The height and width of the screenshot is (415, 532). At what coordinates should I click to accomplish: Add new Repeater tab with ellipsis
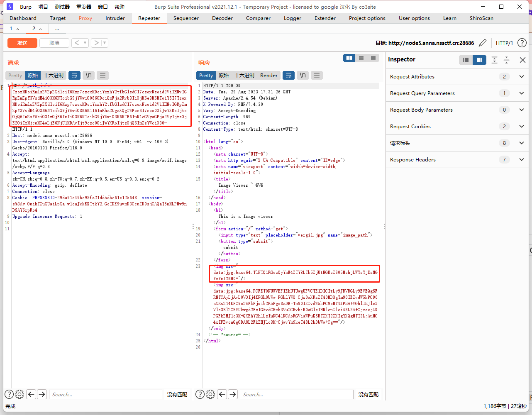click(57, 29)
